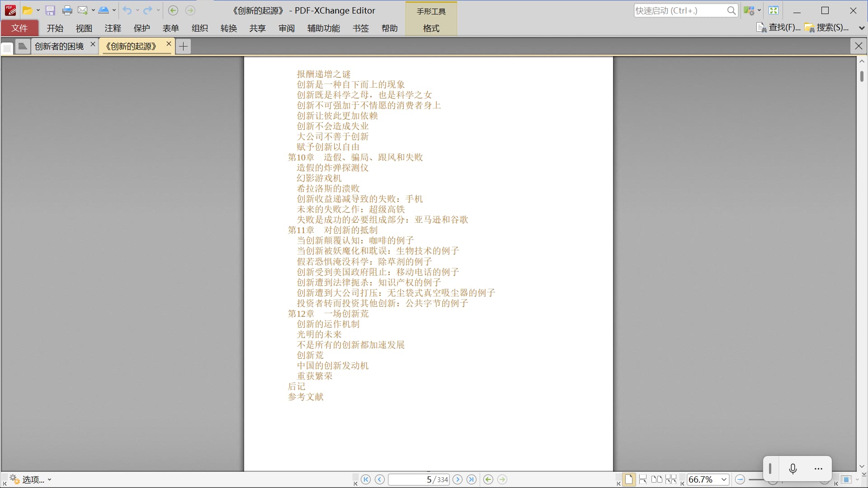Expand the open folder dropdown arrow
Viewport: 868px width, 488px height.
coord(38,10)
